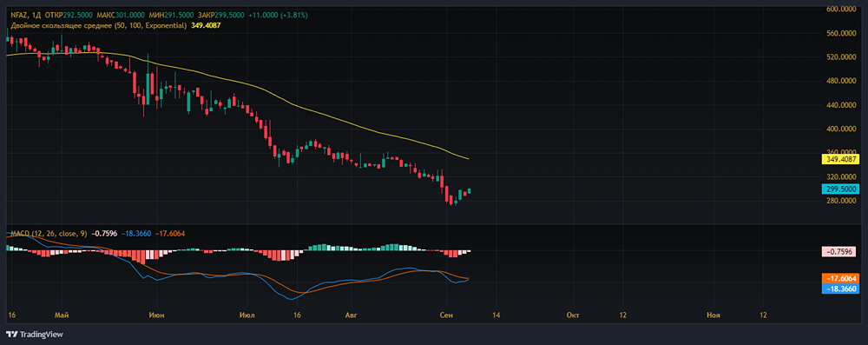The image size is (868, 345).
Task: Click the TradingView logo
Action: click(x=35, y=335)
